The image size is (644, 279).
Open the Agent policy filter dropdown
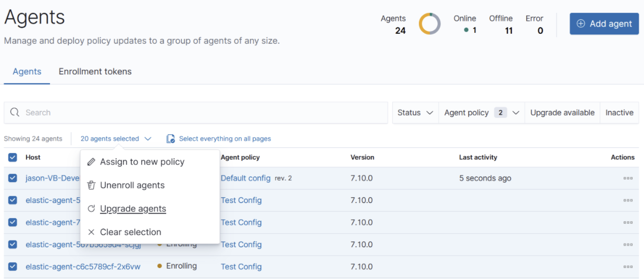coord(481,112)
